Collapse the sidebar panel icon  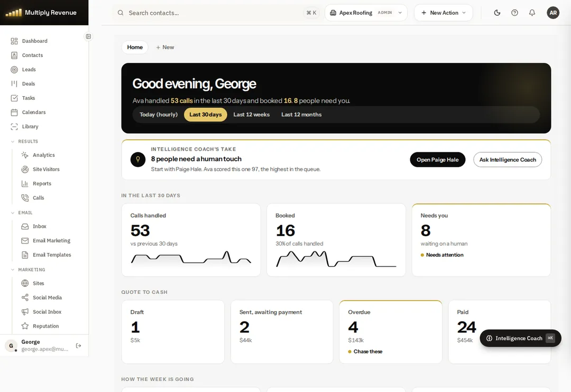[x=88, y=36]
